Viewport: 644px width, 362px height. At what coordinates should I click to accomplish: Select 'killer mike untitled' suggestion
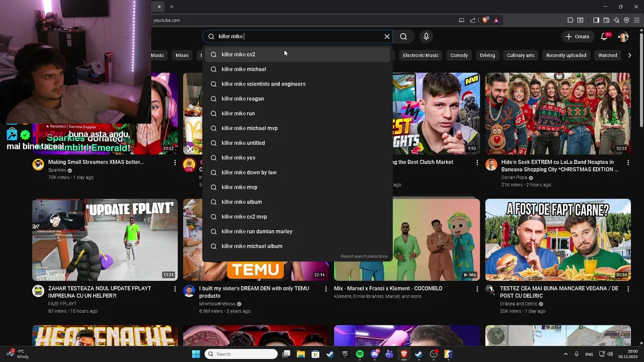coord(297,143)
